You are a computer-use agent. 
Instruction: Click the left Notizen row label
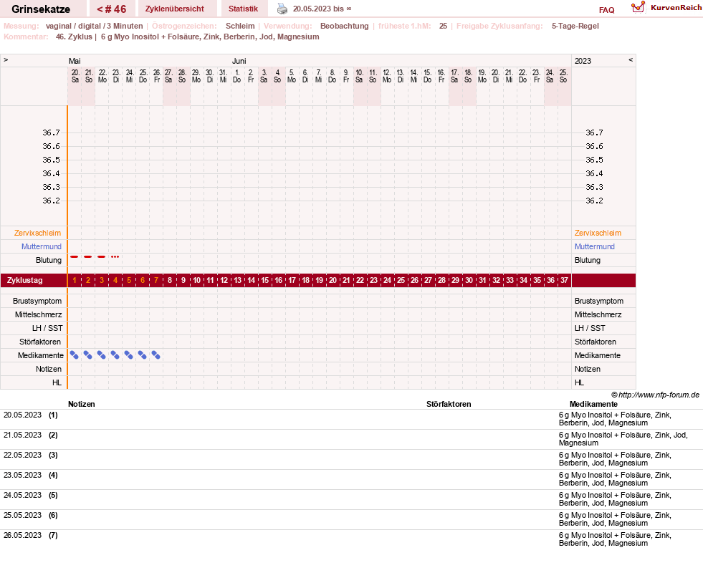pos(49,369)
